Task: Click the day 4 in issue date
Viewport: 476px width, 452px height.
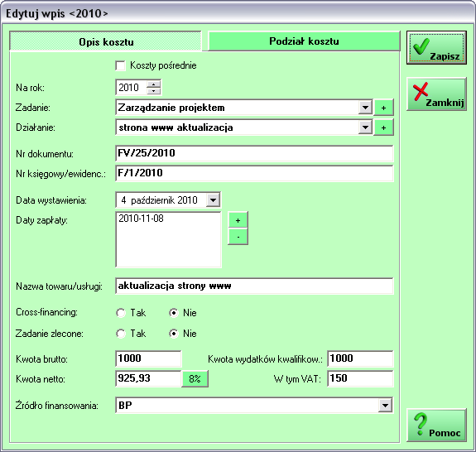Action: (x=123, y=200)
